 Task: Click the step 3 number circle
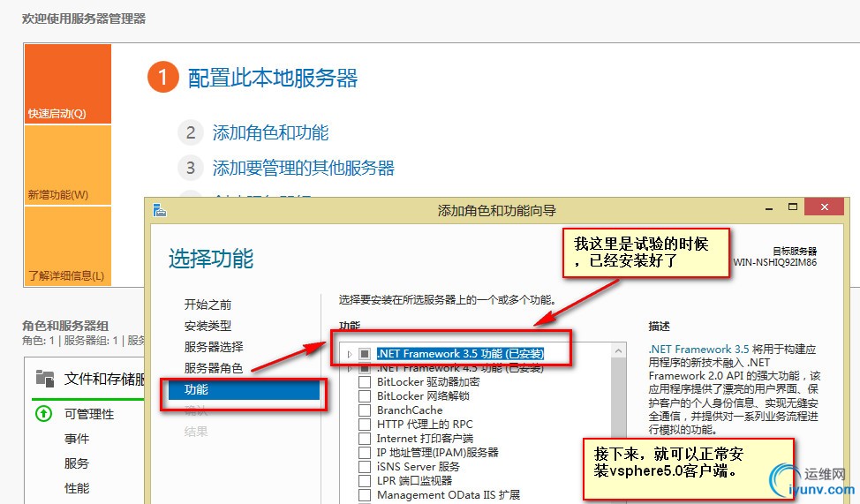coord(191,168)
